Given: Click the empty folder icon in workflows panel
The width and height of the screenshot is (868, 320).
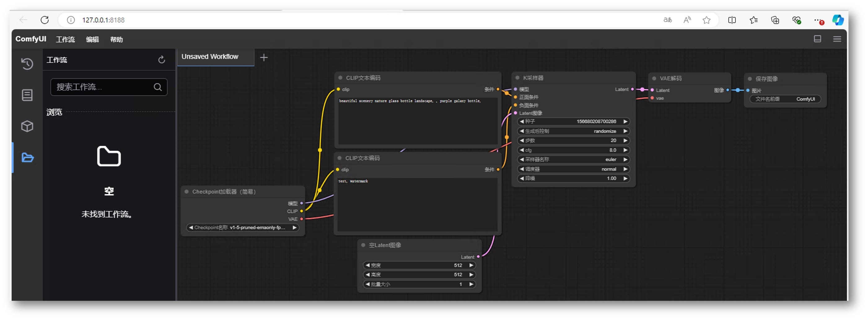Looking at the screenshot, I should pos(109,156).
